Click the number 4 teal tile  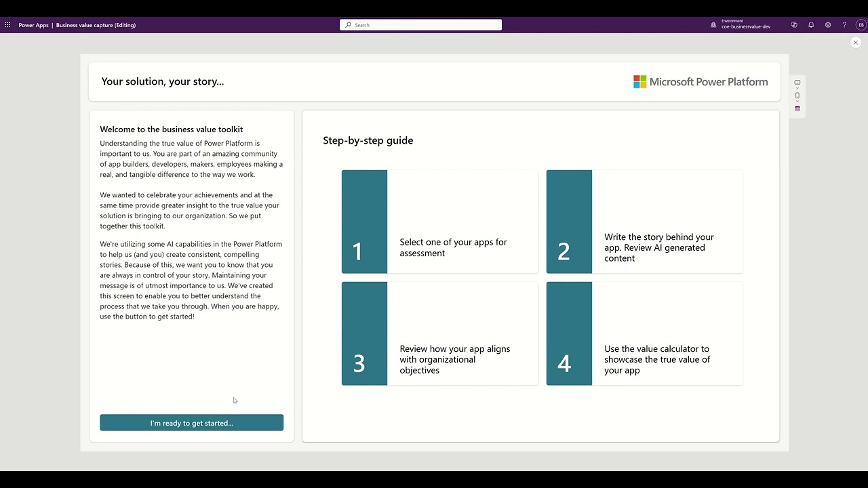pos(569,333)
